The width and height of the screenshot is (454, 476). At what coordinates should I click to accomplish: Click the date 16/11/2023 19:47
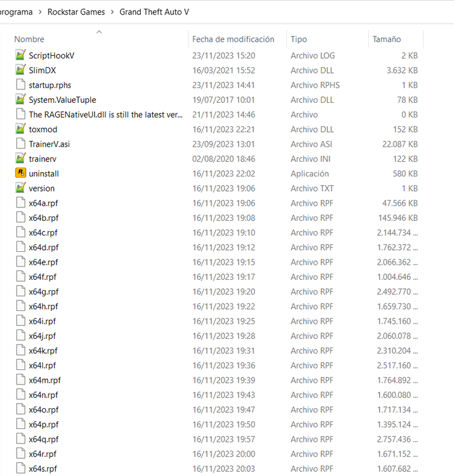(224, 409)
